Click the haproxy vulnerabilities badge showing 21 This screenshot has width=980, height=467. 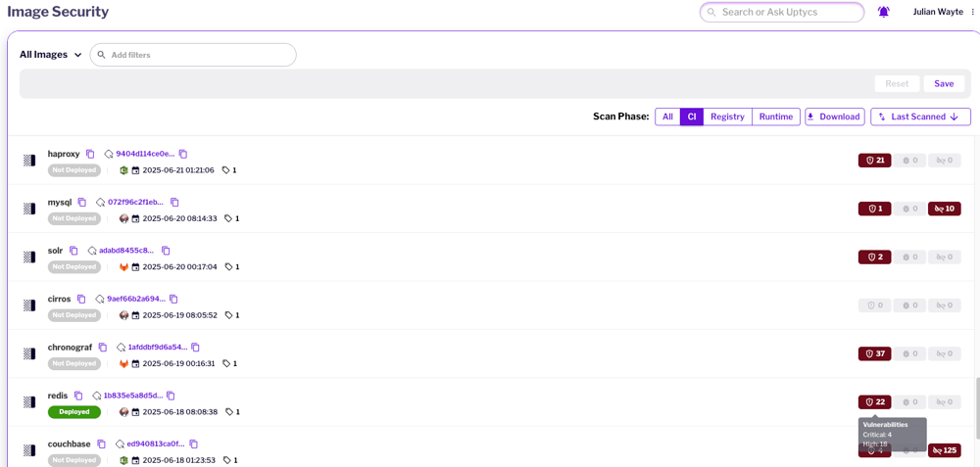click(875, 161)
